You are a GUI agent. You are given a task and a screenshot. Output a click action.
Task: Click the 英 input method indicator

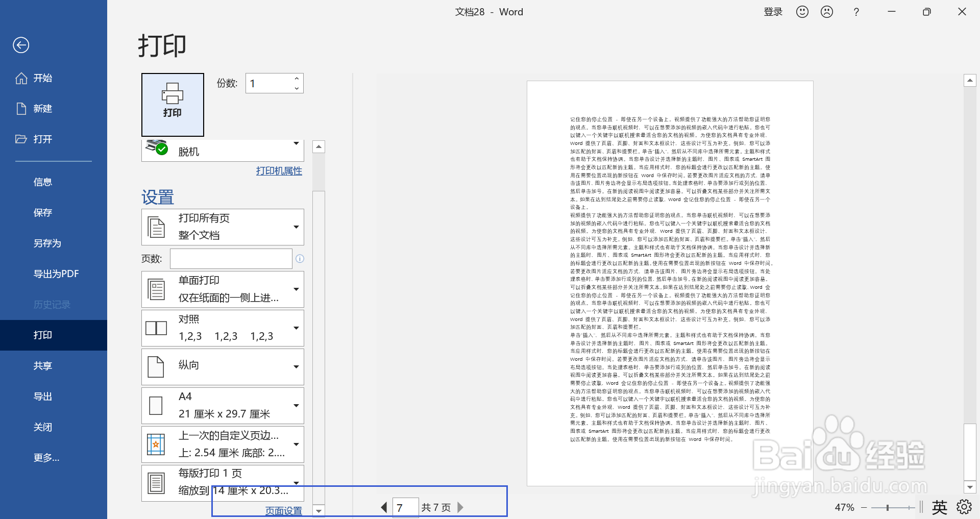coord(940,507)
